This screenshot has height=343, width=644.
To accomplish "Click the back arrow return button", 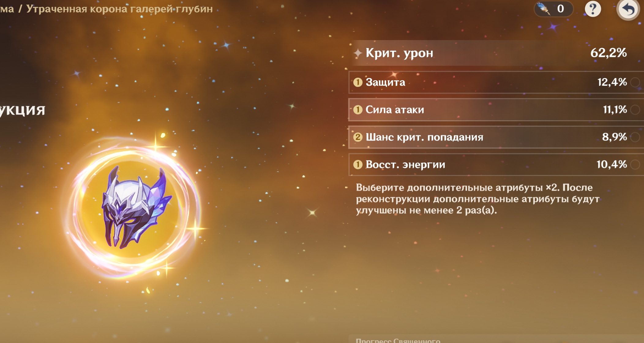I will coord(628,9).
